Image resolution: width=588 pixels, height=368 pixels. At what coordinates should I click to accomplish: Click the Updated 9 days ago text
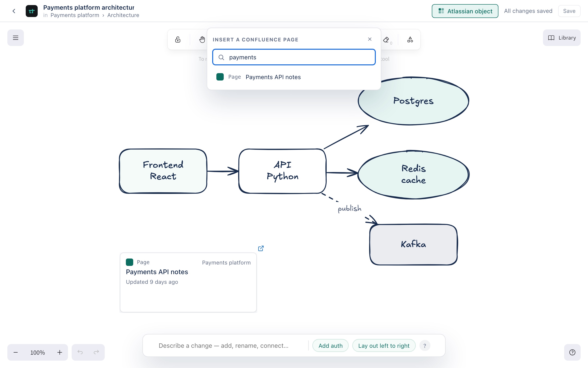(x=152, y=282)
